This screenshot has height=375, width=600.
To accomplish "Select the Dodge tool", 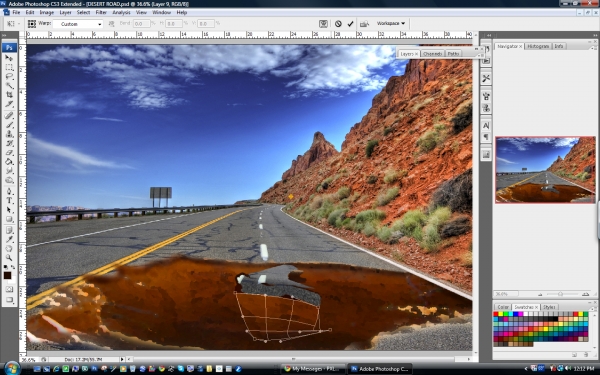I will coord(9,180).
